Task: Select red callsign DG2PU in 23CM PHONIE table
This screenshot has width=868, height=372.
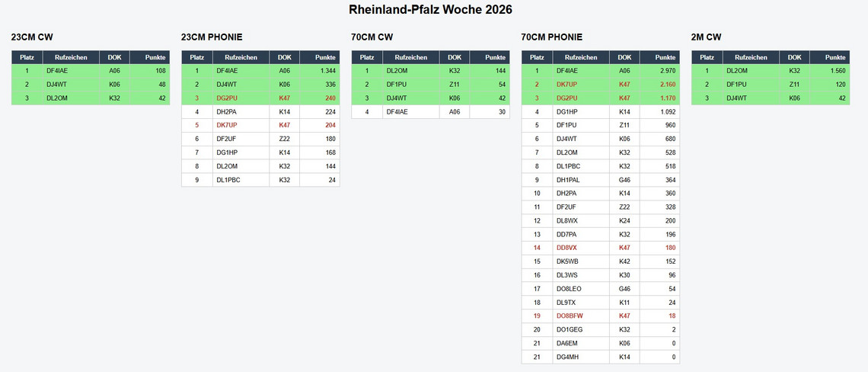Action: 227,98
